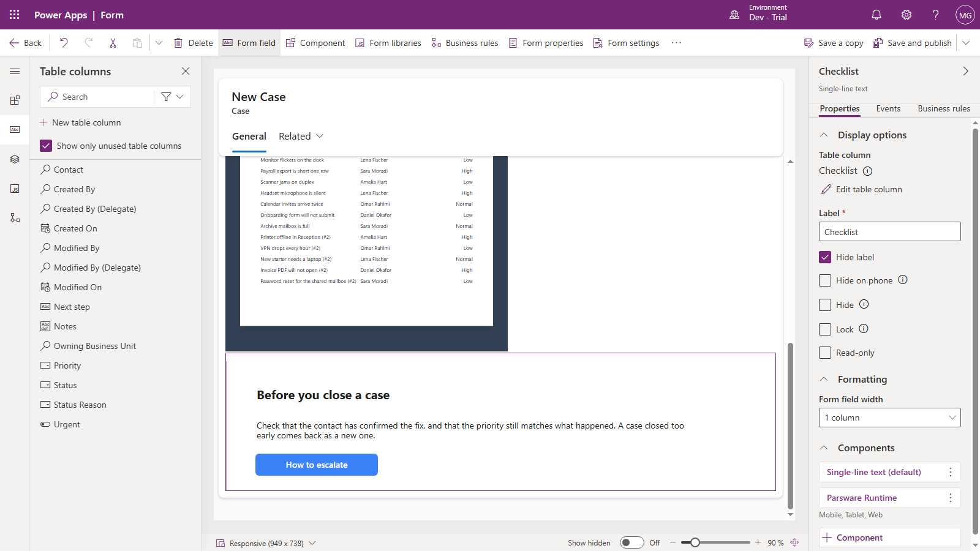Collapse the Display options section
Viewport: 980px width, 551px height.
(824, 135)
